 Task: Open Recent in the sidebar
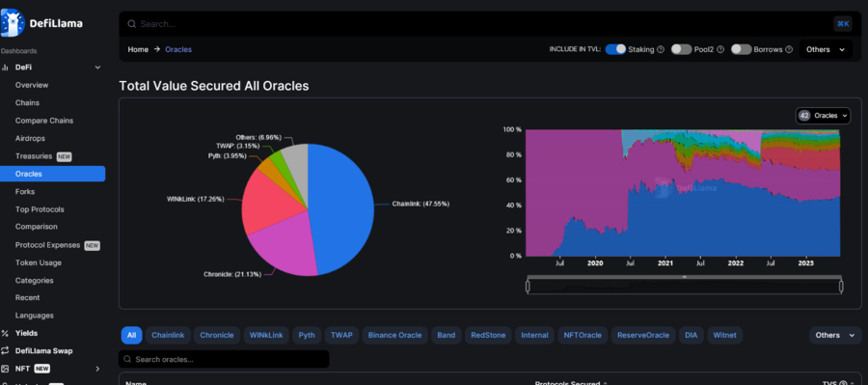[x=28, y=297]
